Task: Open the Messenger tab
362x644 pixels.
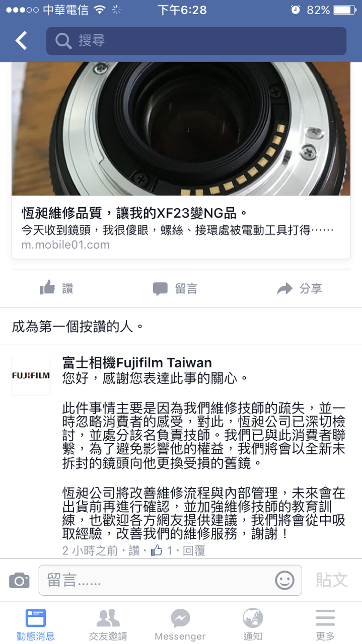Action: 180,624
